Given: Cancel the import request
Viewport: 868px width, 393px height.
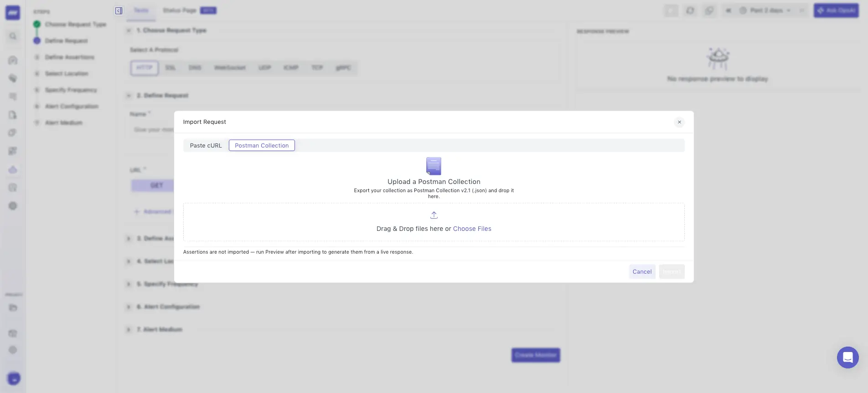Looking at the screenshot, I should [x=642, y=272].
